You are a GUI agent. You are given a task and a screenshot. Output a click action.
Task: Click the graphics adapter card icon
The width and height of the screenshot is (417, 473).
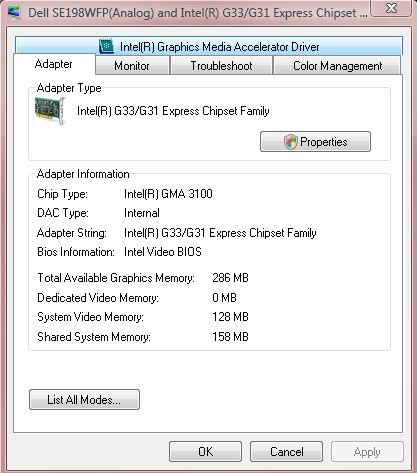50,110
